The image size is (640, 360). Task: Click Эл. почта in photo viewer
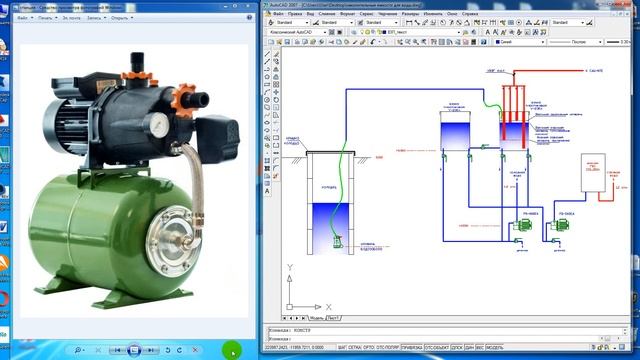coord(71,18)
